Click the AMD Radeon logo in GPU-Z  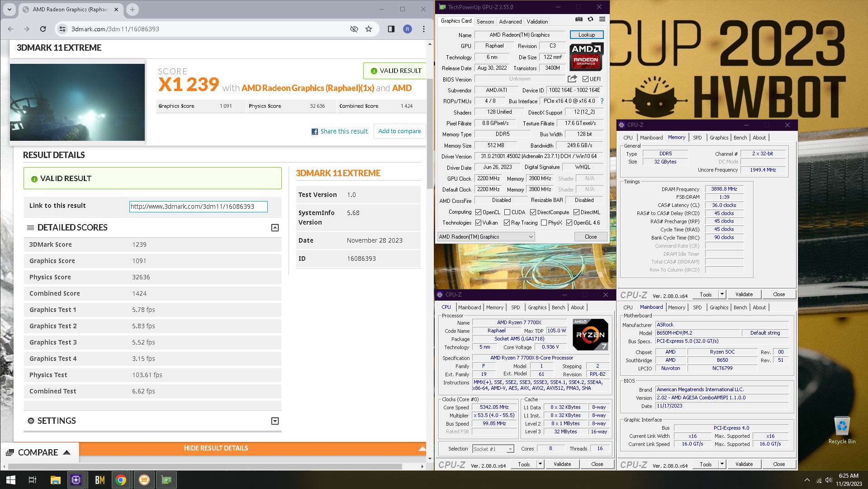point(586,57)
